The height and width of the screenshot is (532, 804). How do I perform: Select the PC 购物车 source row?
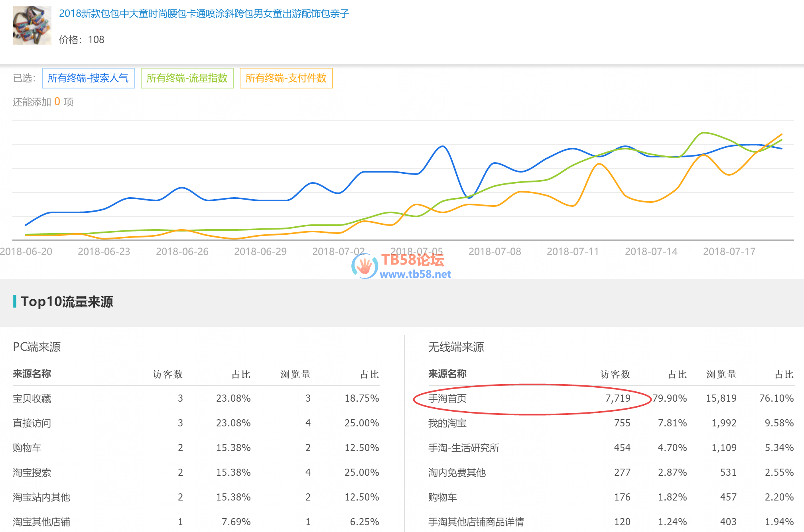pos(196,448)
